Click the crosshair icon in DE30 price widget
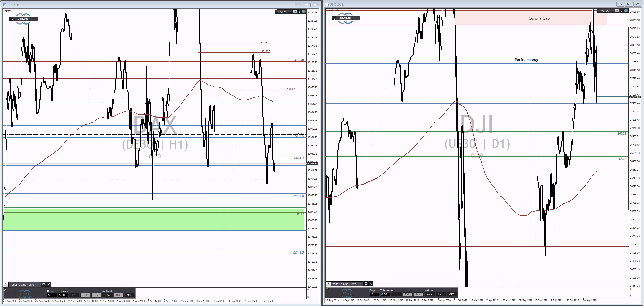 [295, 12]
